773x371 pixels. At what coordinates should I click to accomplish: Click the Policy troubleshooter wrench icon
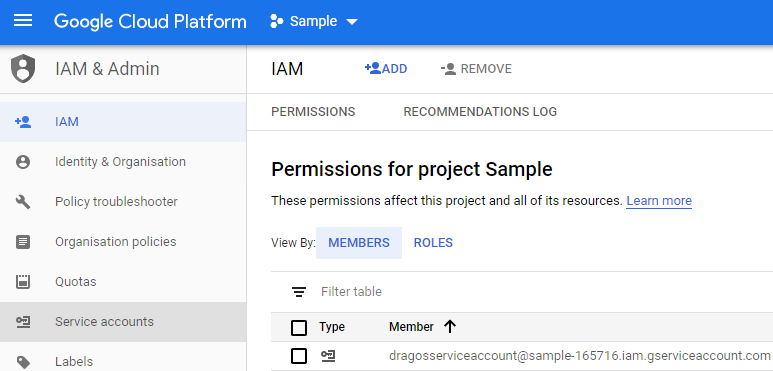click(23, 202)
